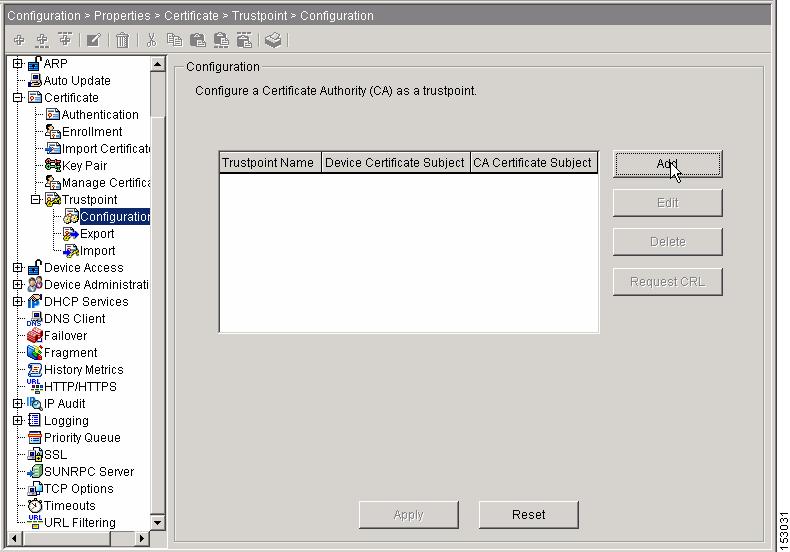Click the tree scroll down arrow

pos(158,522)
